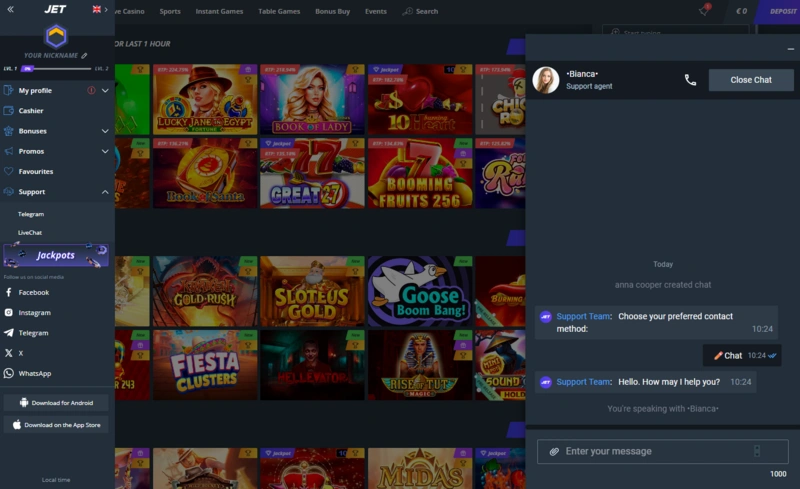The height and width of the screenshot is (489, 800).
Task: Click the trophy icon on Lucky Jane tile
Action: [x=248, y=80]
